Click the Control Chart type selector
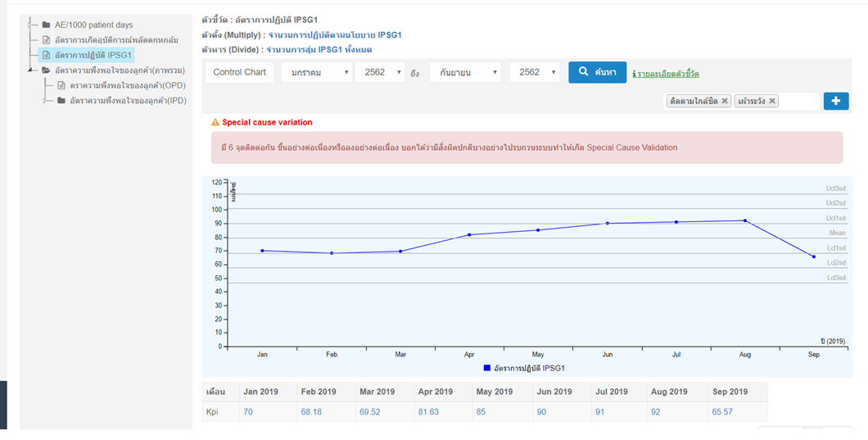Screen dimensions: 868x440 click(239, 72)
